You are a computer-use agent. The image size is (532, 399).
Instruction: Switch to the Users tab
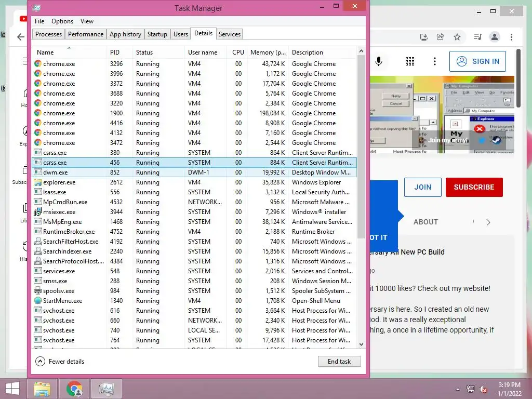[x=180, y=34]
